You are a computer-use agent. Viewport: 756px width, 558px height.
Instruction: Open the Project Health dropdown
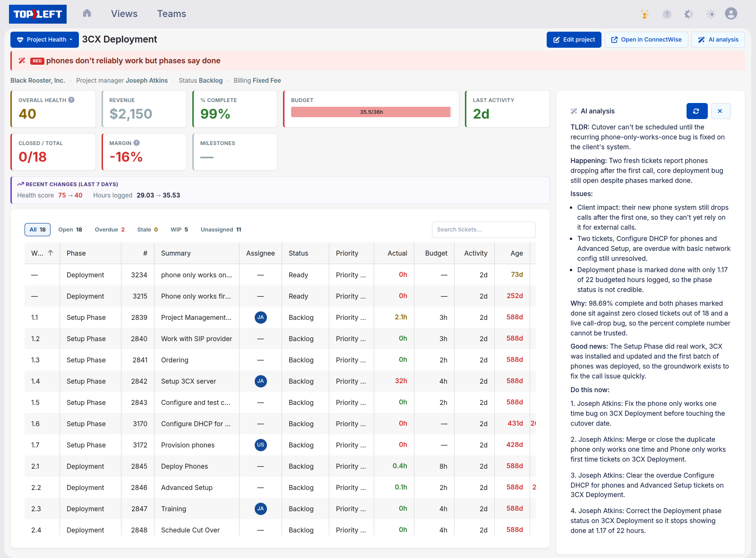tap(44, 40)
